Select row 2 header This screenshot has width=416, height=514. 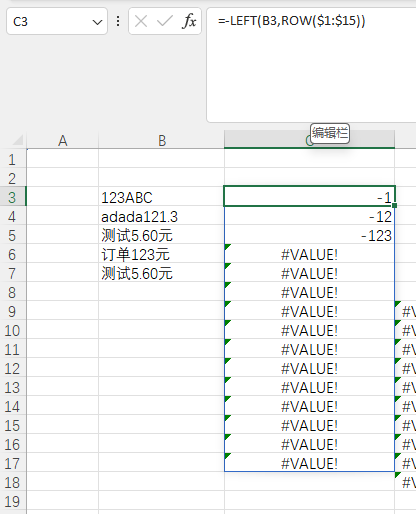[x=13, y=179]
